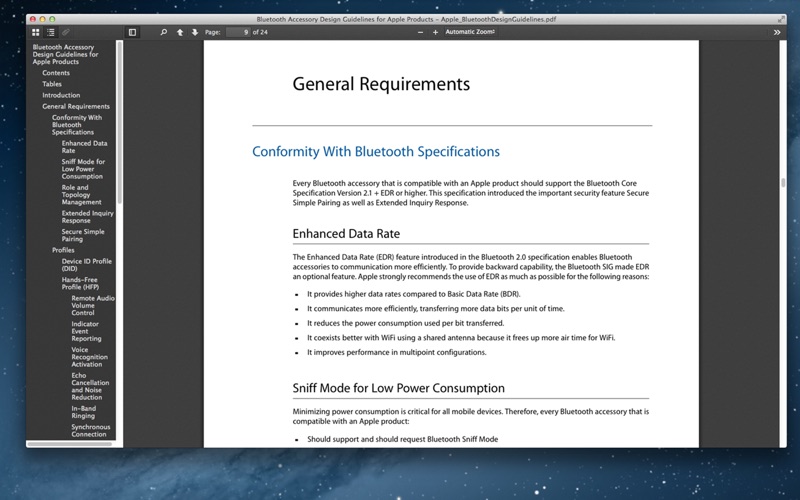Click bullet 'It reduces the power consumption'

tap(405, 323)
